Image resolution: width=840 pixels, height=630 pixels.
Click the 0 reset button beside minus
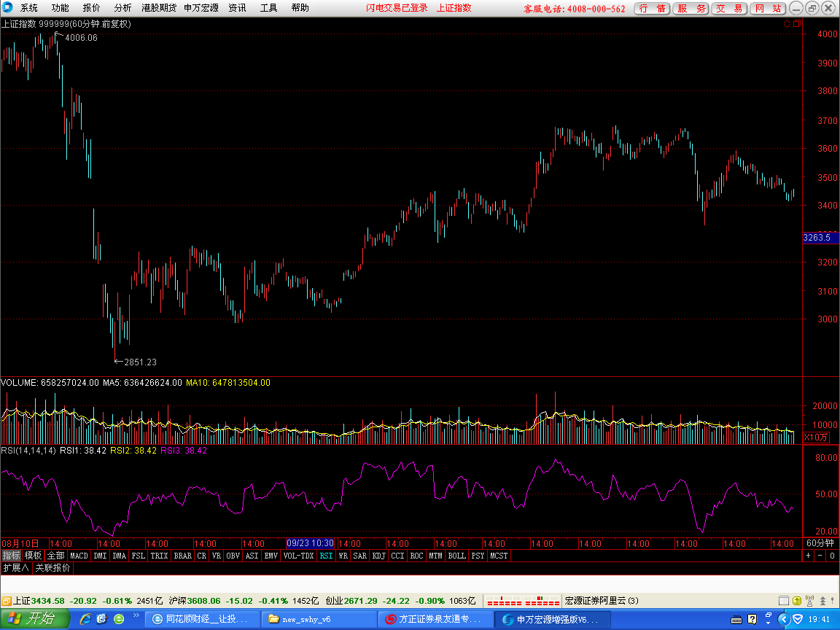point(832,556)
